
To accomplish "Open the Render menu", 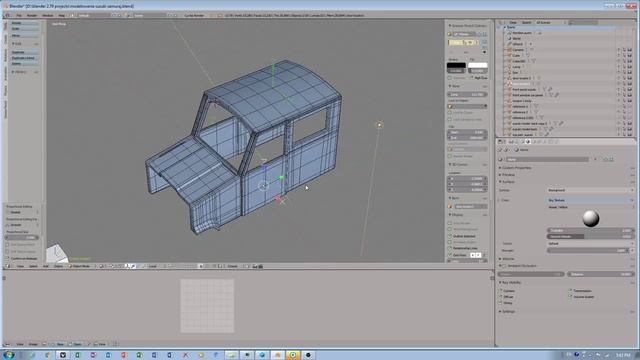I will tap(32, 15).
